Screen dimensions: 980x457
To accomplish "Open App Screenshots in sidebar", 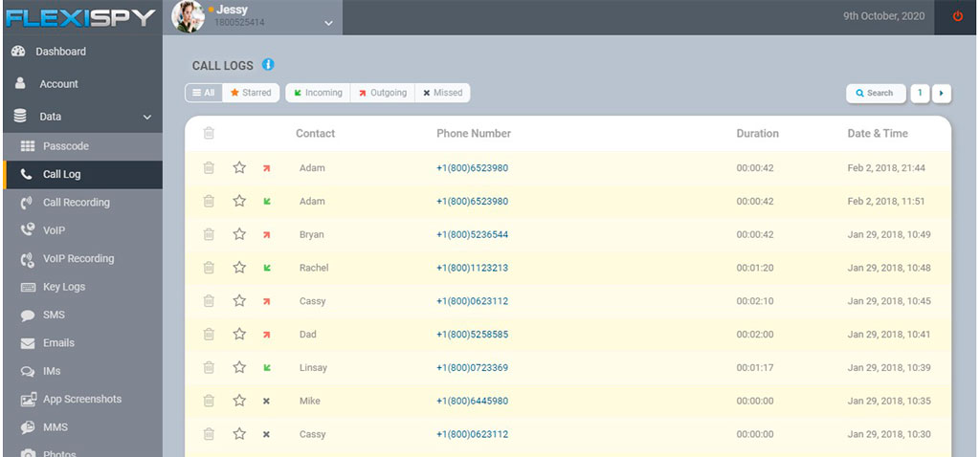I will click(x=82, y=399).
